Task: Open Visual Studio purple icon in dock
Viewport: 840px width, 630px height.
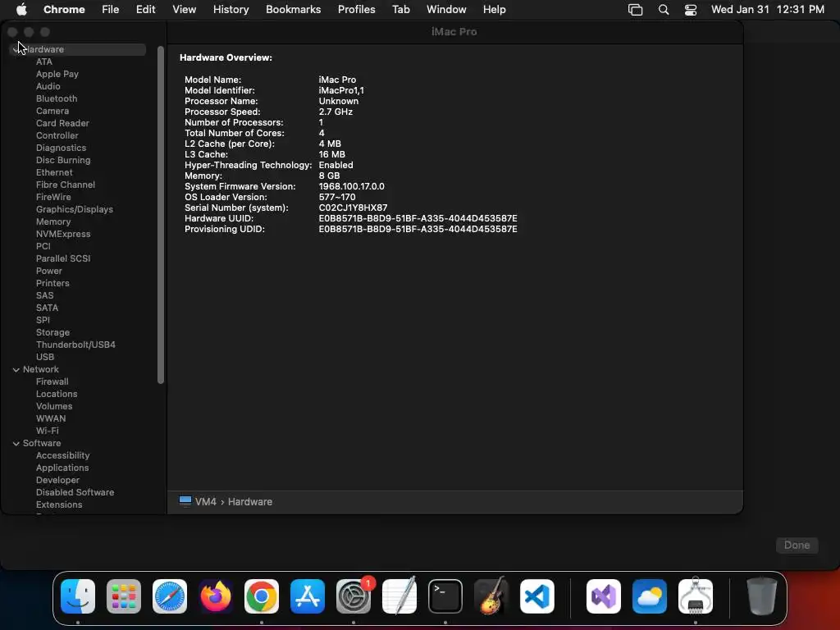Action: 604,596
